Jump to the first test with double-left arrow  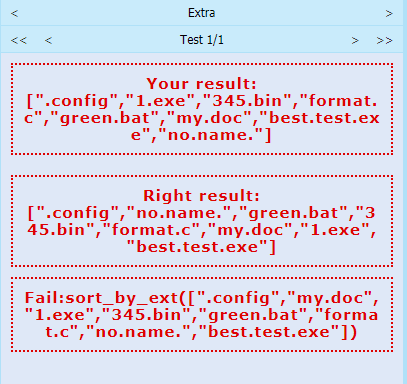click(x=19, y=41)
